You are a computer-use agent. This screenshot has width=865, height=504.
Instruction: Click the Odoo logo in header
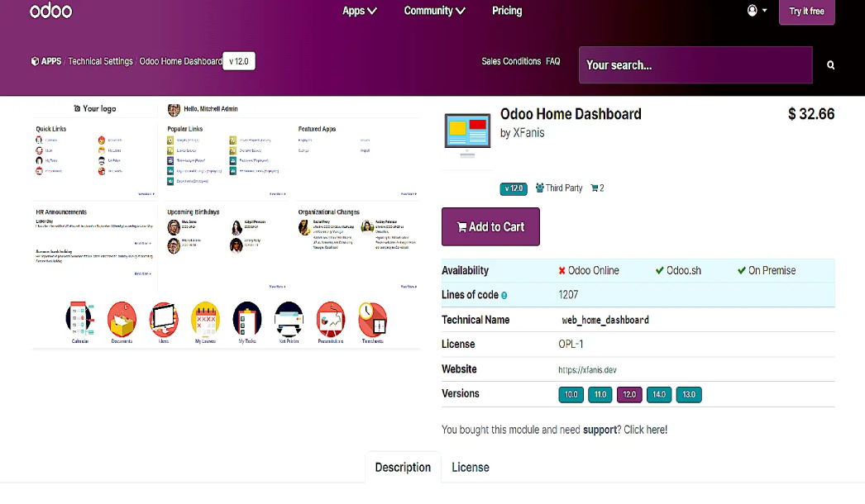50,12
